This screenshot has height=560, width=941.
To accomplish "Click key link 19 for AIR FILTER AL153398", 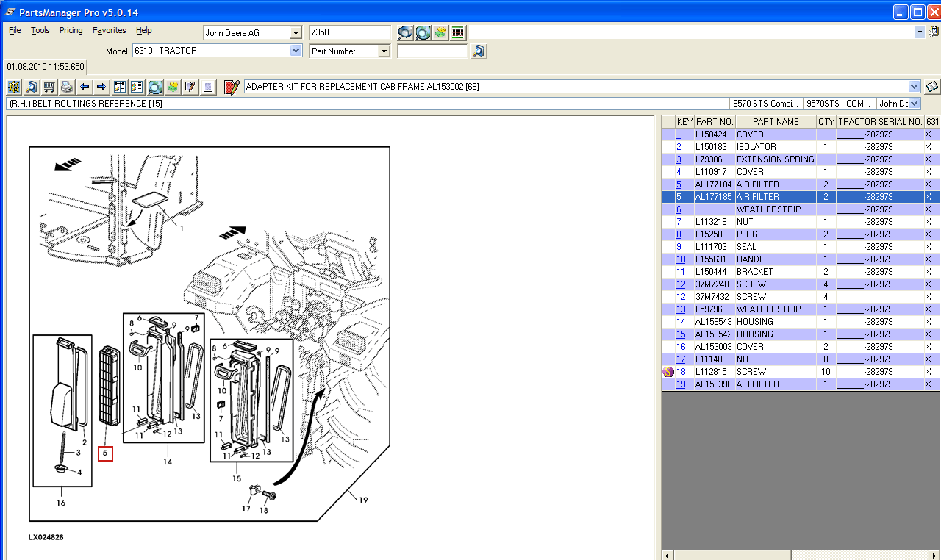I will pyautogui.click(x=680, y=384).
